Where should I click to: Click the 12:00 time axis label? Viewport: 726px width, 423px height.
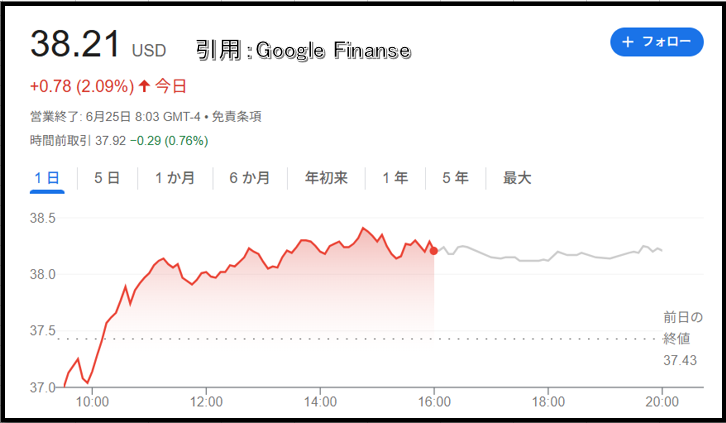pos(206,402)
